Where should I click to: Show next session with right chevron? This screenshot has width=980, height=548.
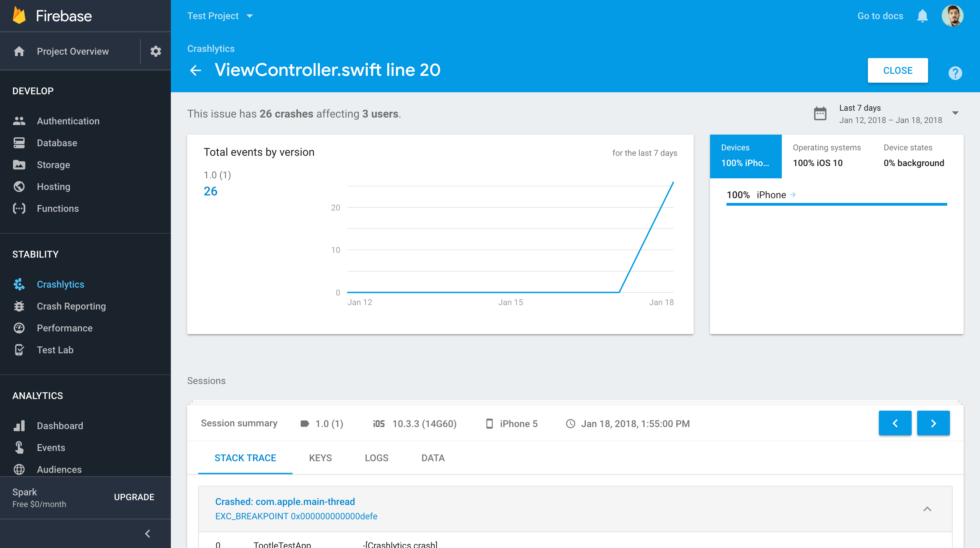[x=933, y=423]
